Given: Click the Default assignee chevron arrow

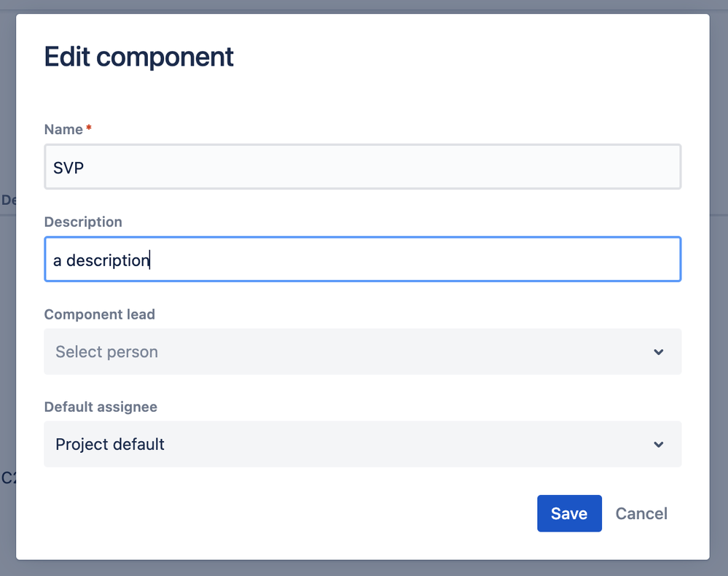Looking at the screenshot, I should pyautogui.click(x=658, y=445).
